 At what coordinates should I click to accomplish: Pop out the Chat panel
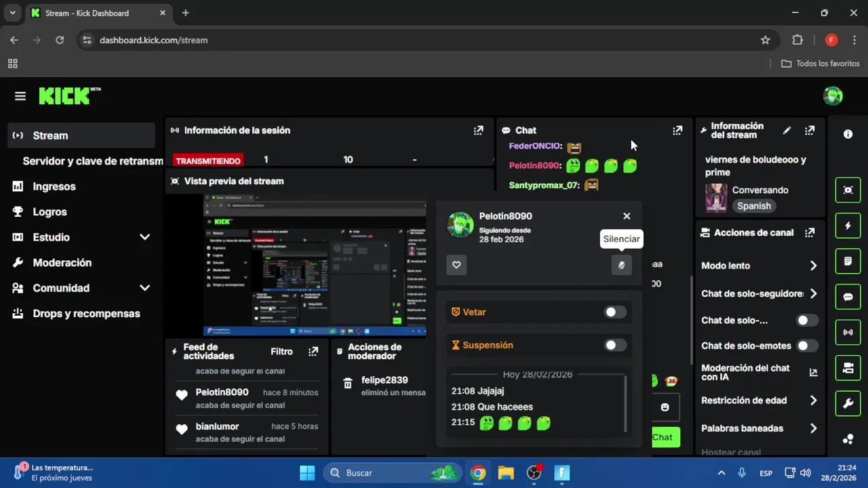point(677,130)
